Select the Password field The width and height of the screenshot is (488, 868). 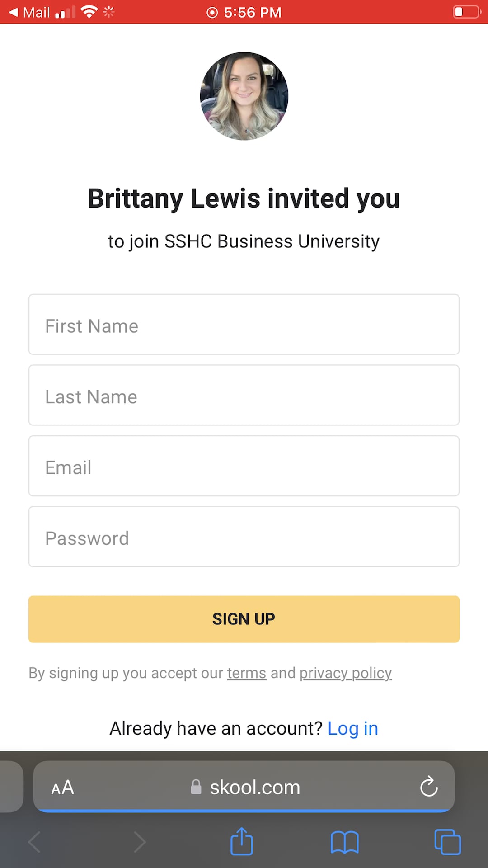244,537
